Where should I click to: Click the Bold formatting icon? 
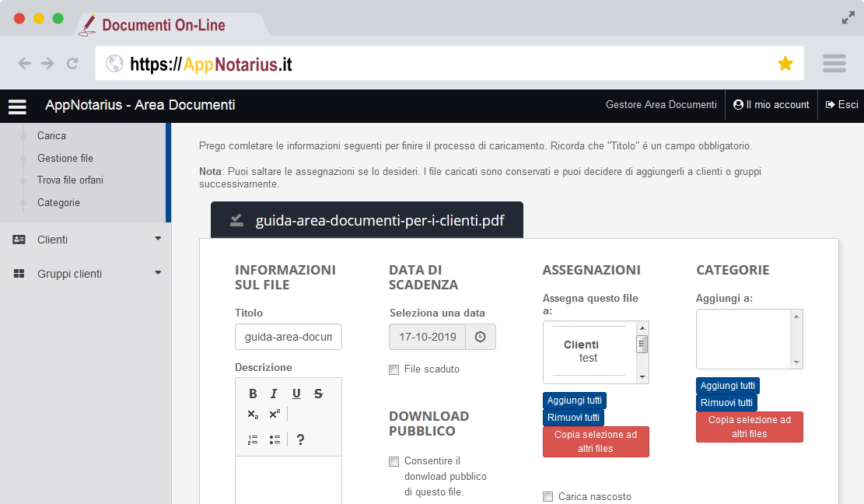coord(253,394)
